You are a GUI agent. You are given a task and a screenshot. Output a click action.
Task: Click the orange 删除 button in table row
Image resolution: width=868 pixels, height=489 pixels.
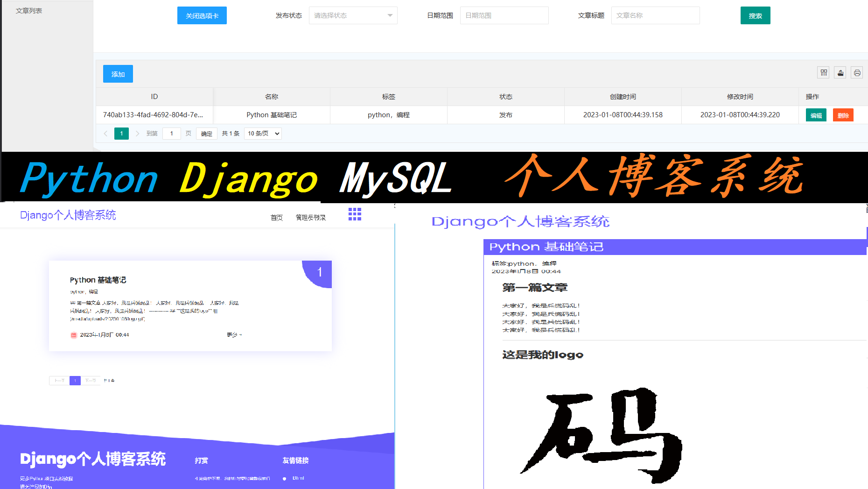(x=843, y=115)
